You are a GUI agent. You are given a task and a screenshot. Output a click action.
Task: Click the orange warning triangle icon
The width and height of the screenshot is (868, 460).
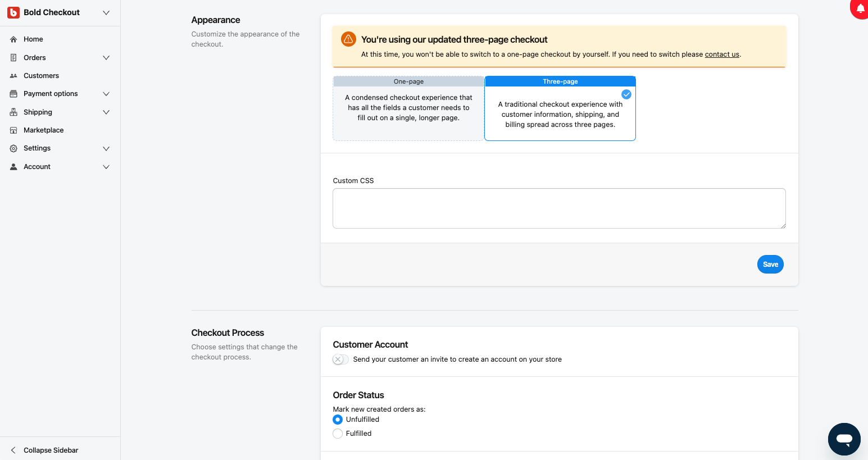pos(348,39)
